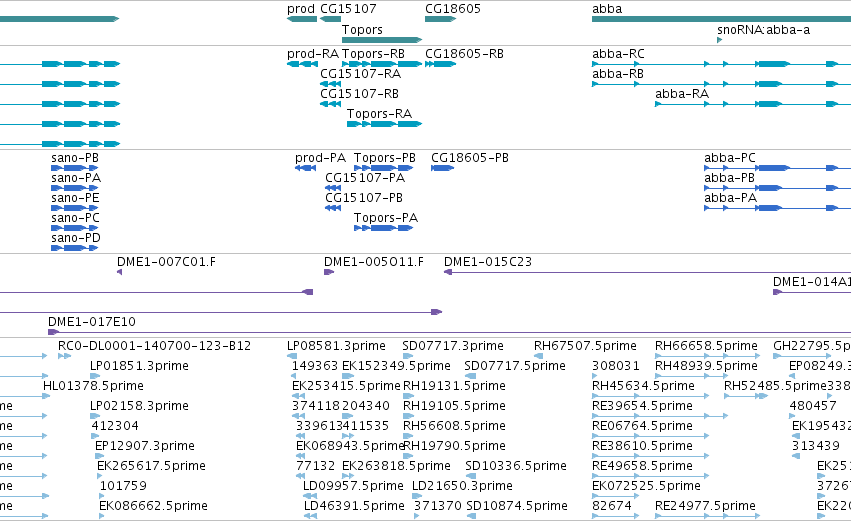Click the EK265617.5prime EST label
The height and width of the screenshot is (521, 851).
click(151, 467)
